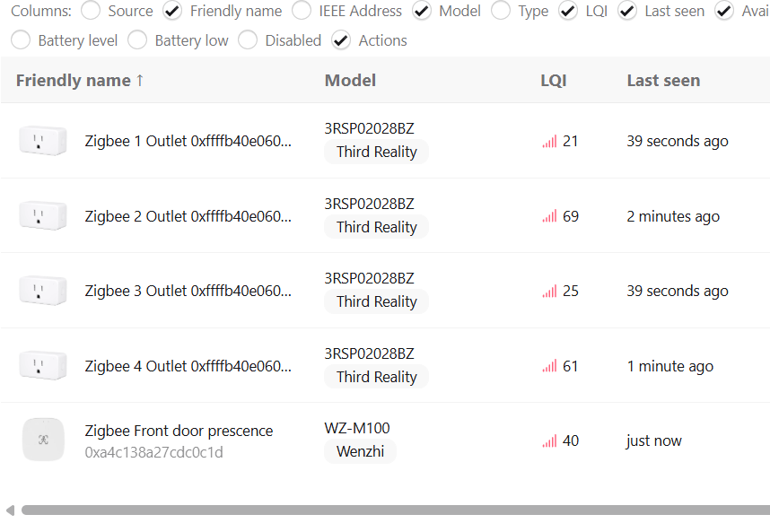Click the LQI signal icon showing 69
Image resolution: width=770 pixels, height=532 pixels.
tap(549, 217)
